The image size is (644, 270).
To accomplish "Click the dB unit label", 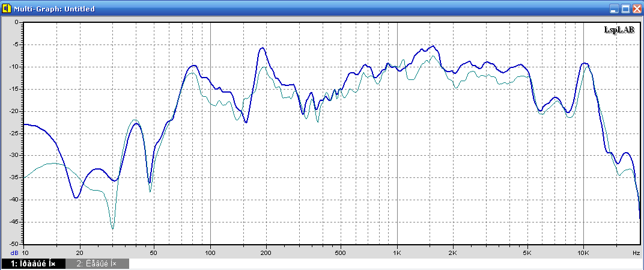I will (x=14, y=253).
